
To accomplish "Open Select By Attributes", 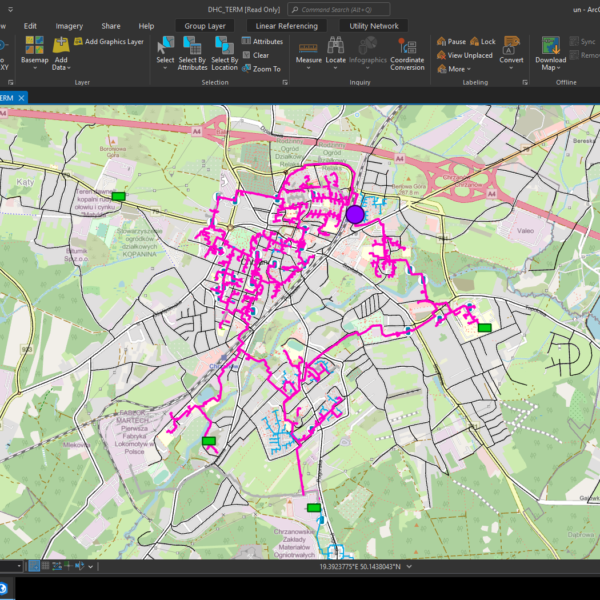I will tap(192, 50).
